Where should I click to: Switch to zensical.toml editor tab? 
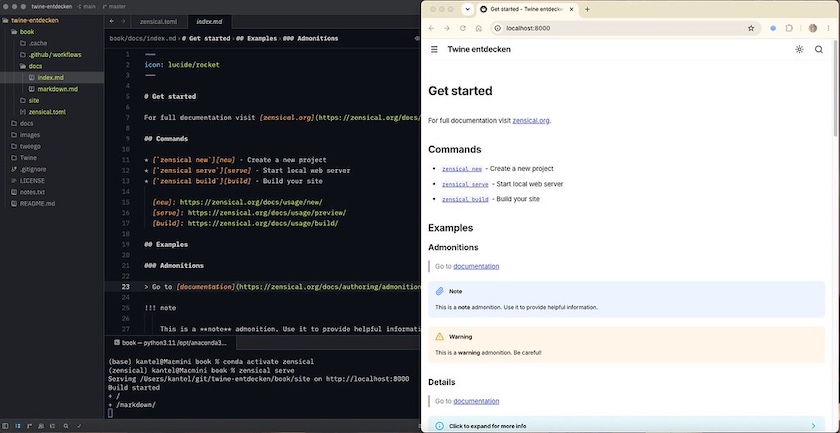pyautogui.click(x=158, y=21)
